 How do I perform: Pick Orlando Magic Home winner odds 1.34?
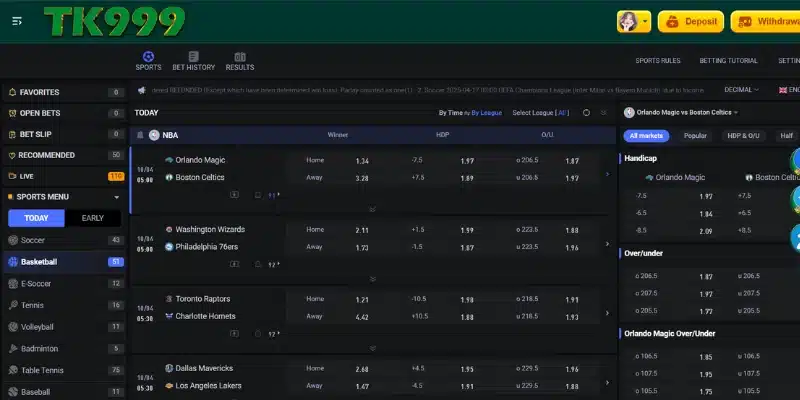tap(362, 160)
